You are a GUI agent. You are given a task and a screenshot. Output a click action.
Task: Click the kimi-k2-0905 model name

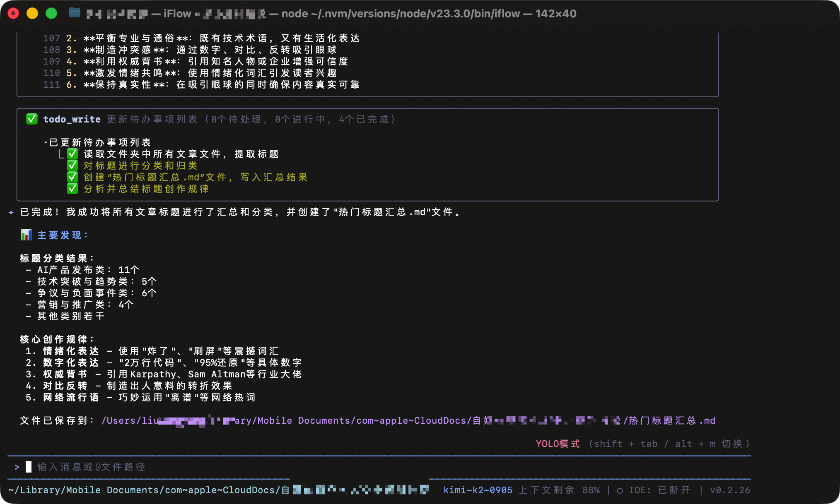[478, 490]
